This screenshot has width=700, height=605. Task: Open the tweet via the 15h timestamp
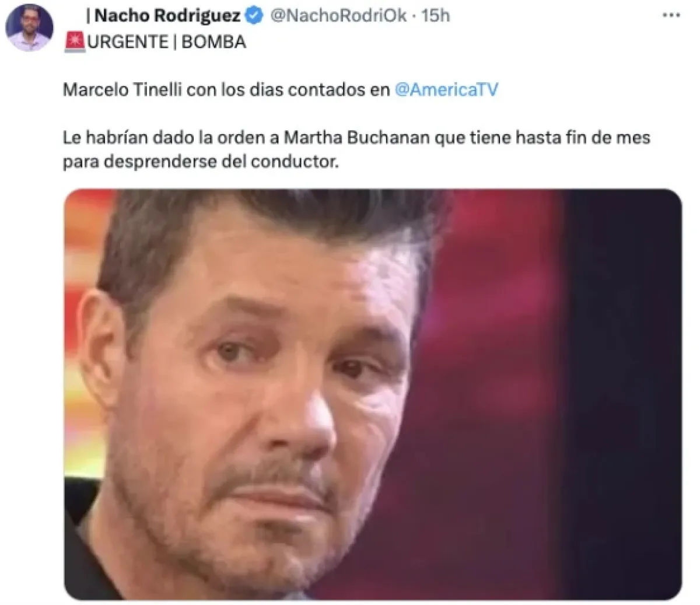coord(436,16)
